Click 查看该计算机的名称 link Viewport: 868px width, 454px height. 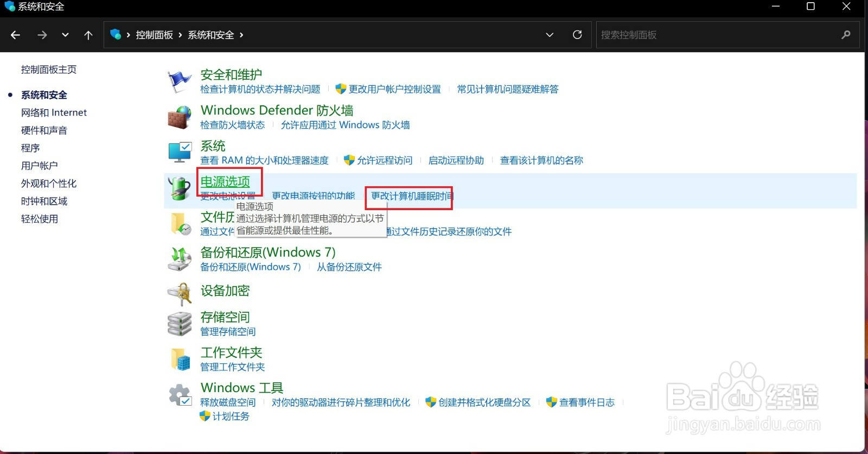click(541, 160)
